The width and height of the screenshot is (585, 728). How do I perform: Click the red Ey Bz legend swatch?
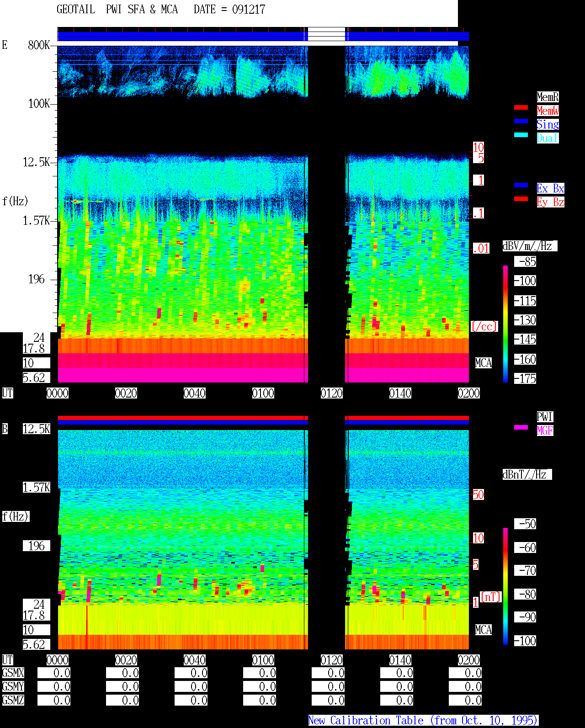coord(521,199)
